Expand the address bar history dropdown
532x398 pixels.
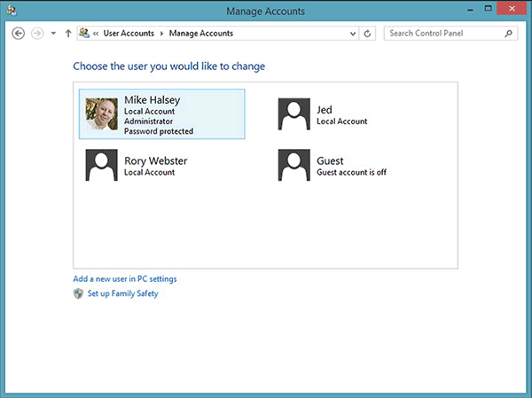point(352,34)
